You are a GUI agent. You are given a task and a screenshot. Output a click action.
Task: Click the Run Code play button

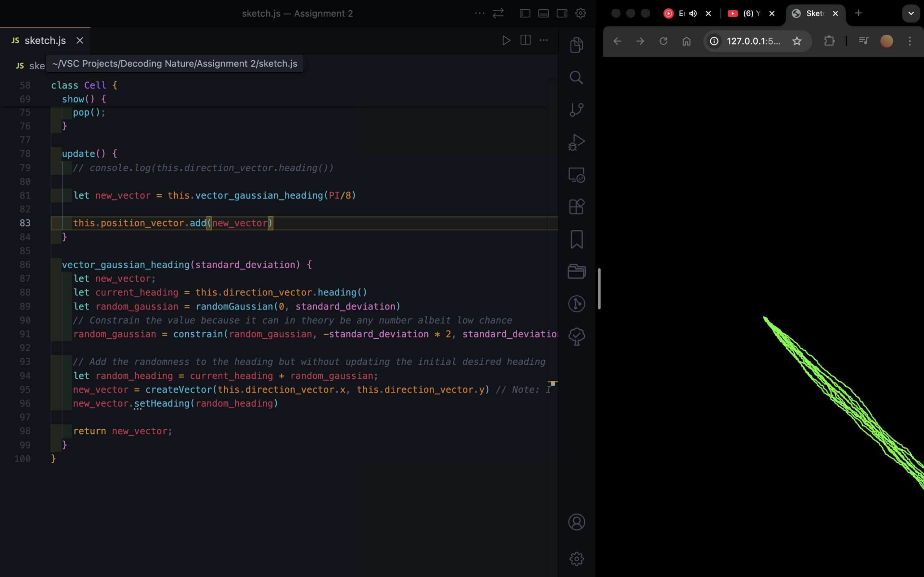[506, 40]
